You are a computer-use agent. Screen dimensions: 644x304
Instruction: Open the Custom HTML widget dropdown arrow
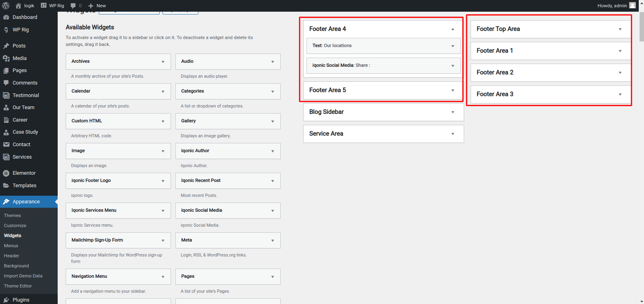[163, 121]
